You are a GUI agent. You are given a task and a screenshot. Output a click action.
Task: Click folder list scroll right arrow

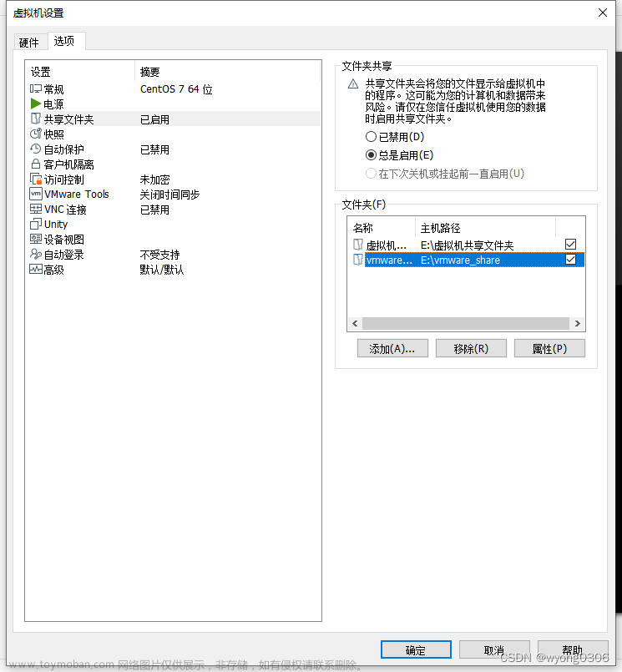[x=578, y=324]
